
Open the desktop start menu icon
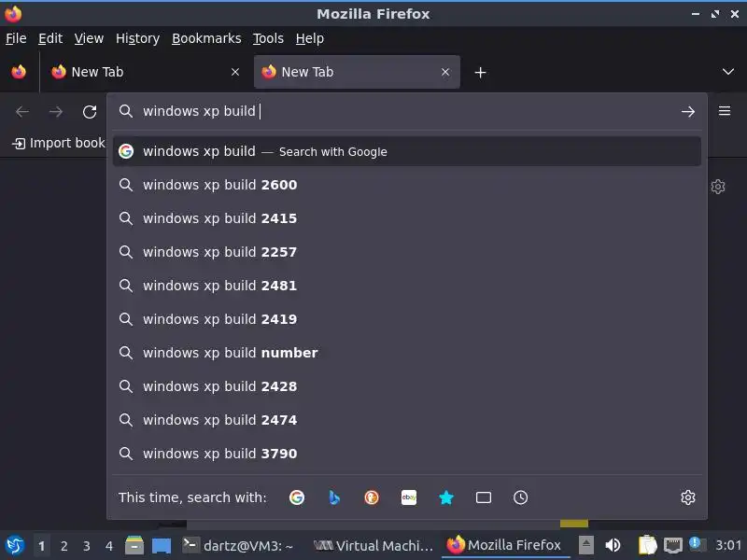click(15, 545)
